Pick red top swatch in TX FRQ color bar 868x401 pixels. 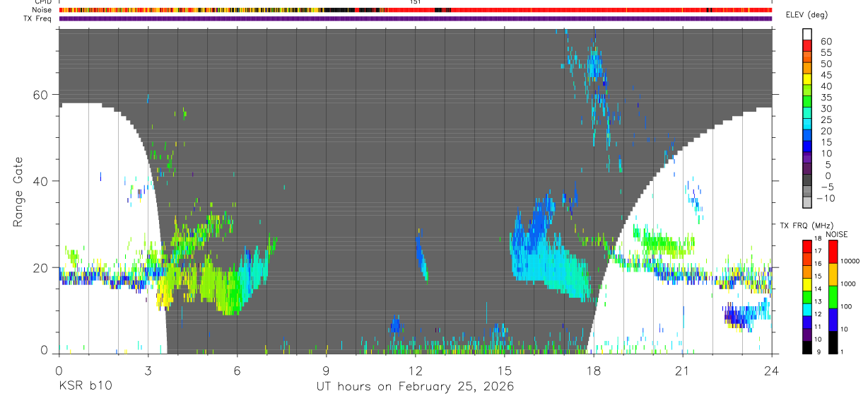tap(808, 246)
